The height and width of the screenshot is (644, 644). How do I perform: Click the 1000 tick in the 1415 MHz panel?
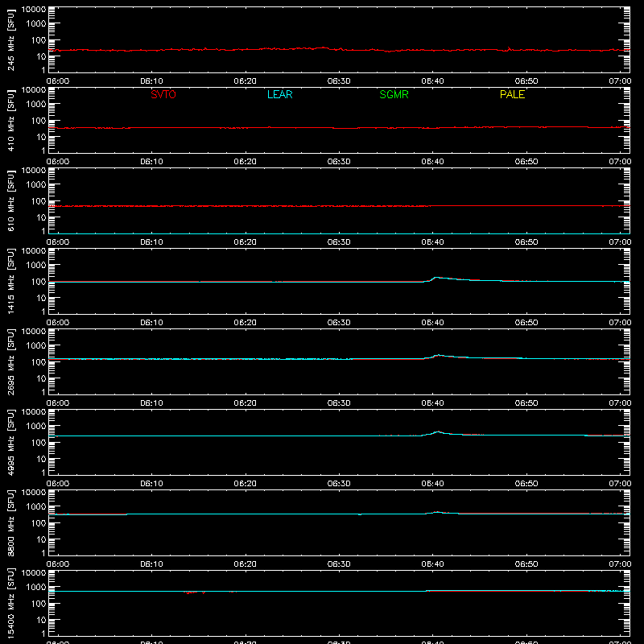tap(36, 265)
